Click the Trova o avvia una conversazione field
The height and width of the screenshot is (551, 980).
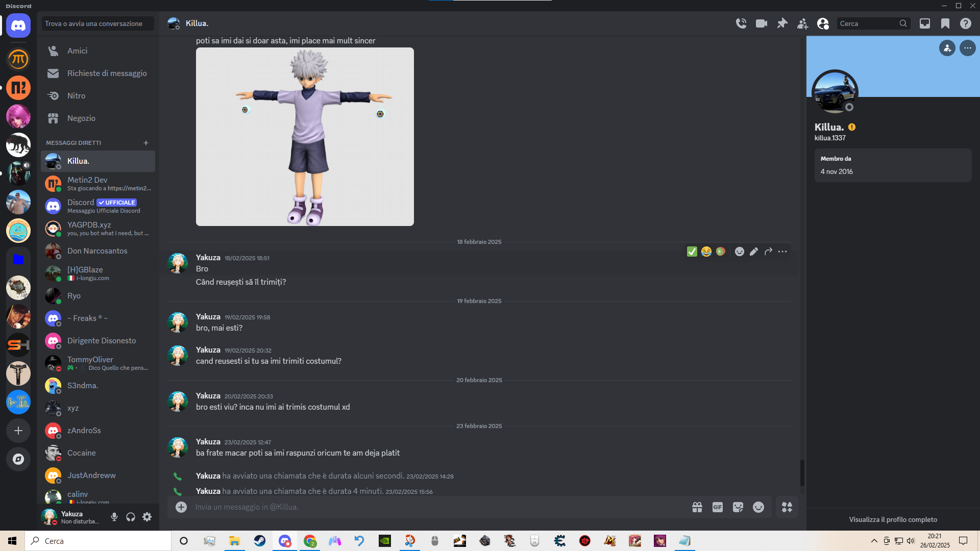(x=98, y=23)
